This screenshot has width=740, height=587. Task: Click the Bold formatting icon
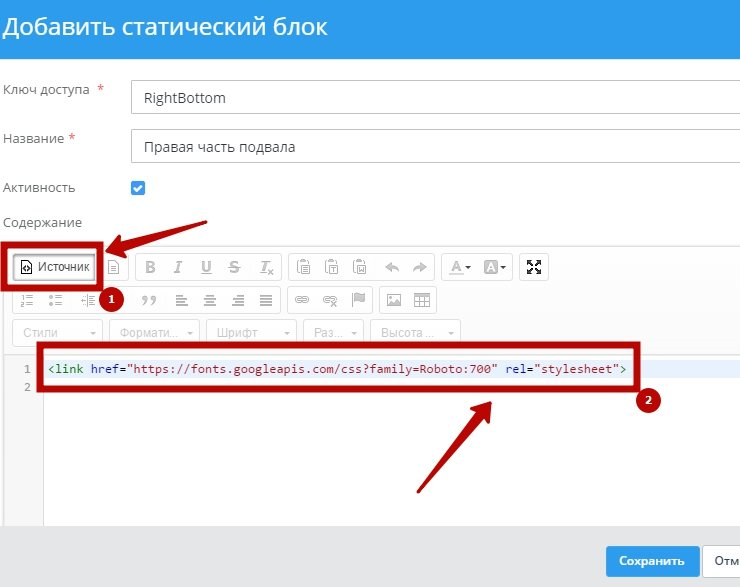(x=151, y=267)
